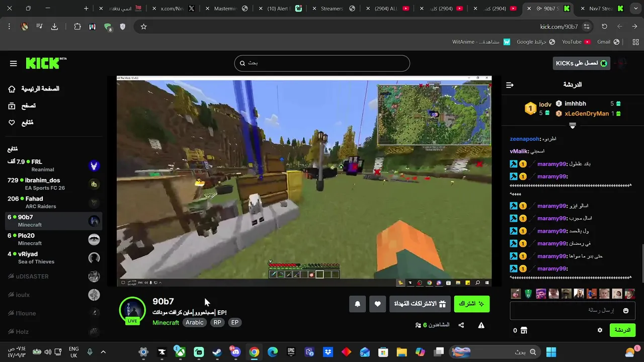This screenshot has height=362, width=644.
Task: Click the Get KICKs button
Action: pos(581,63)
